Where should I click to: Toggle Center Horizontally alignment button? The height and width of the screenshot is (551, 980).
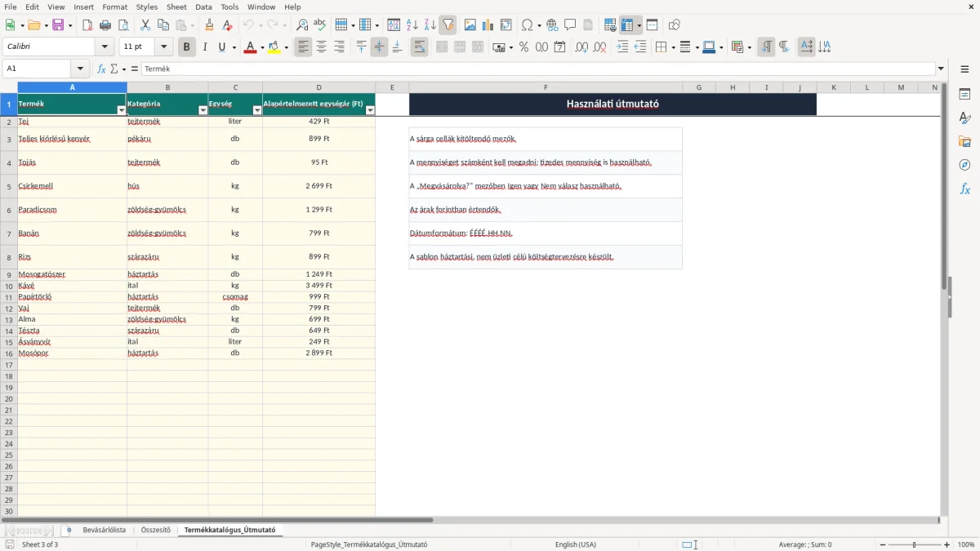[x=321, y=47]
